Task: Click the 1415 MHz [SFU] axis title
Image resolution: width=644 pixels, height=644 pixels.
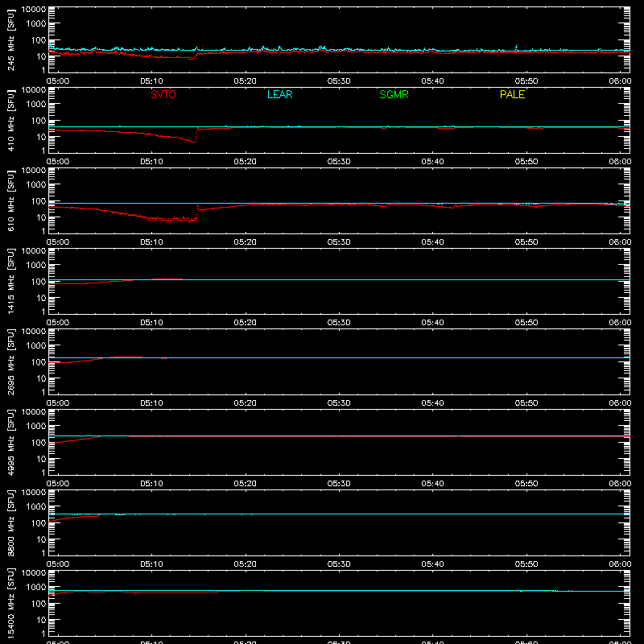Action: click(x=11, y=282)
